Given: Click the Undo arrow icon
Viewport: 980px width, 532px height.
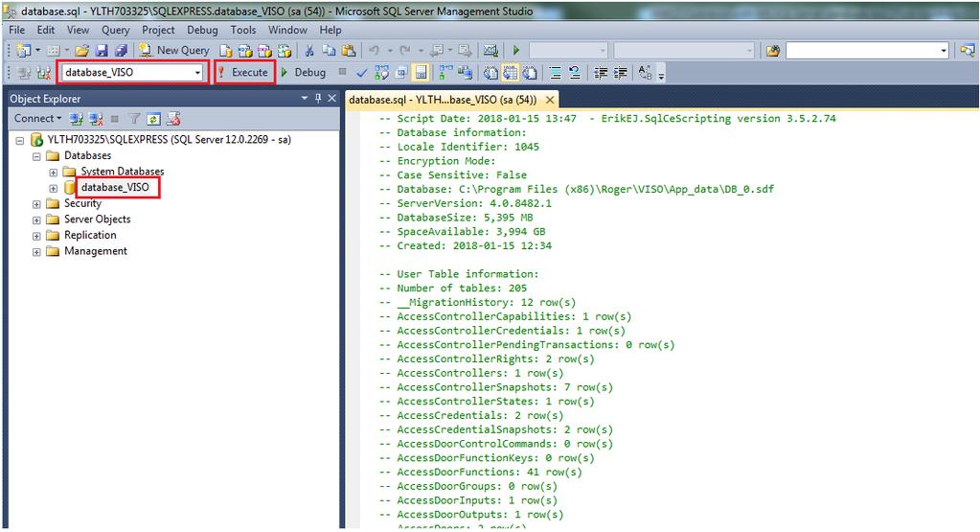Looking at the screenshot, I should click(x=374, y=51).
